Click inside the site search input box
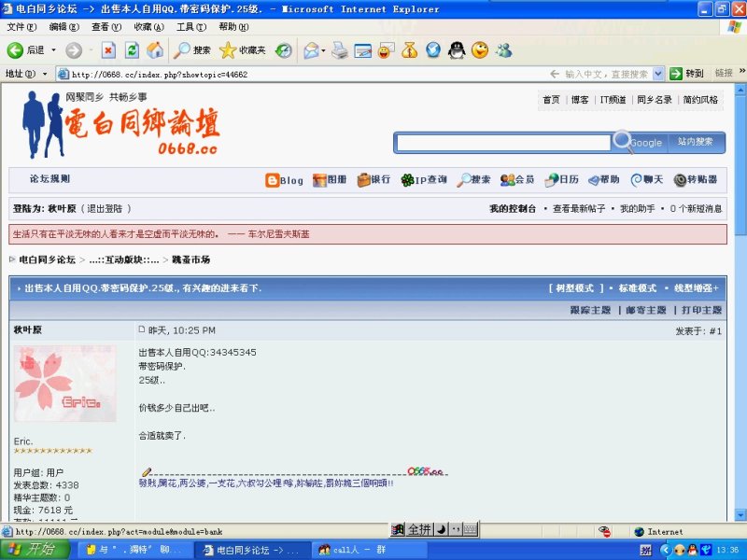The image size is (747, 560). click(x=504, y=141)
